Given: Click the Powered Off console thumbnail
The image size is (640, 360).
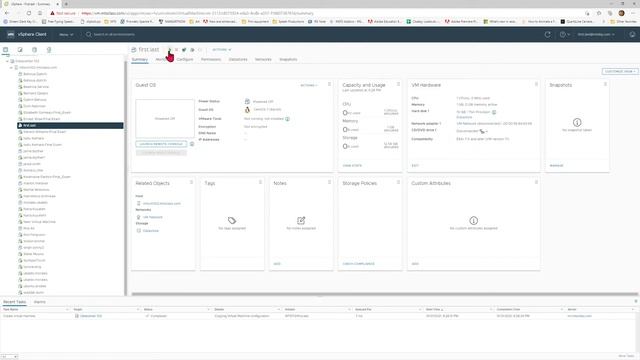Looking at the screenshot, I should pos(165,118).
